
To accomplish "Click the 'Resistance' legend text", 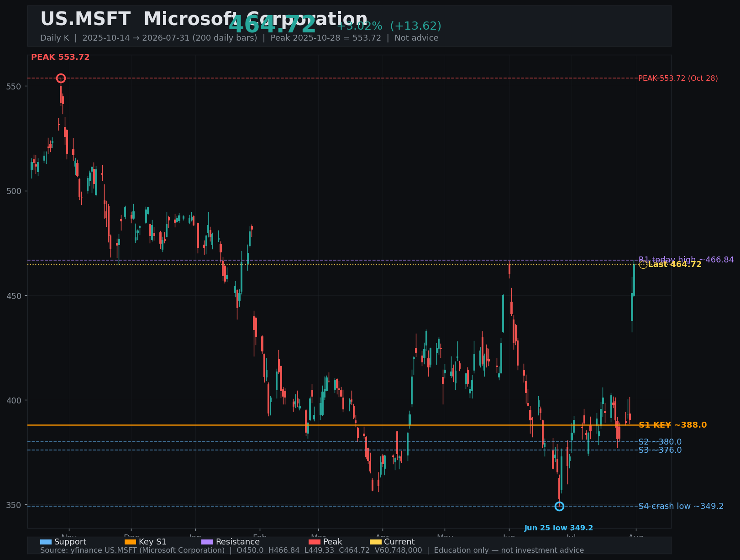I will 238,542.
